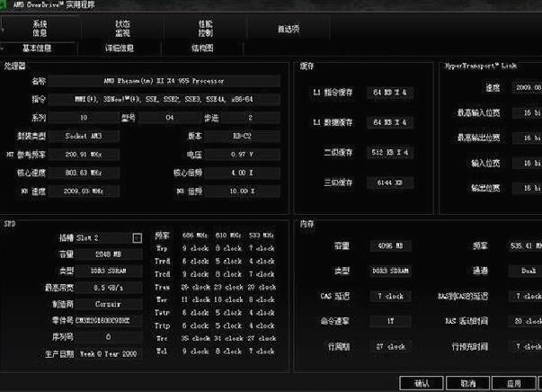Confirm with the 确认 button

[x=422, y=383]
